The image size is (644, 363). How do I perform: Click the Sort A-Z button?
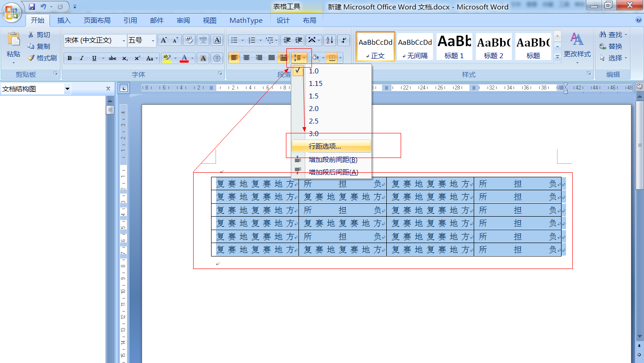329,40
